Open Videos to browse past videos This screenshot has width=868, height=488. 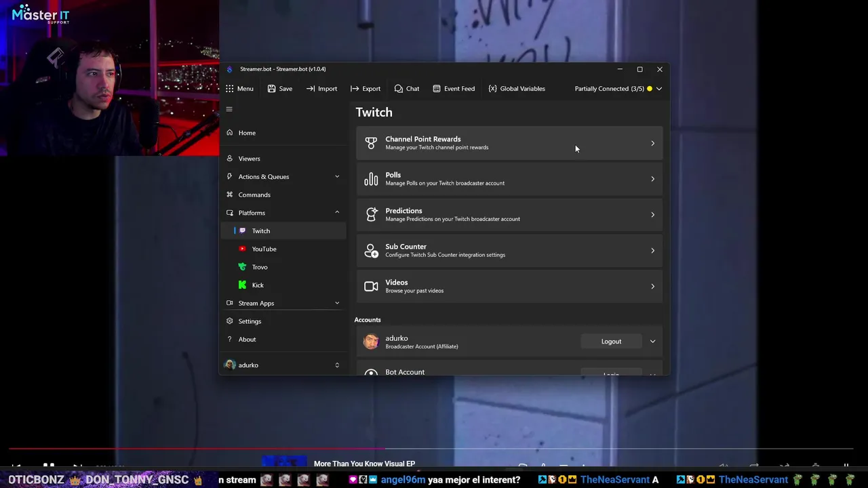point(509,287)
